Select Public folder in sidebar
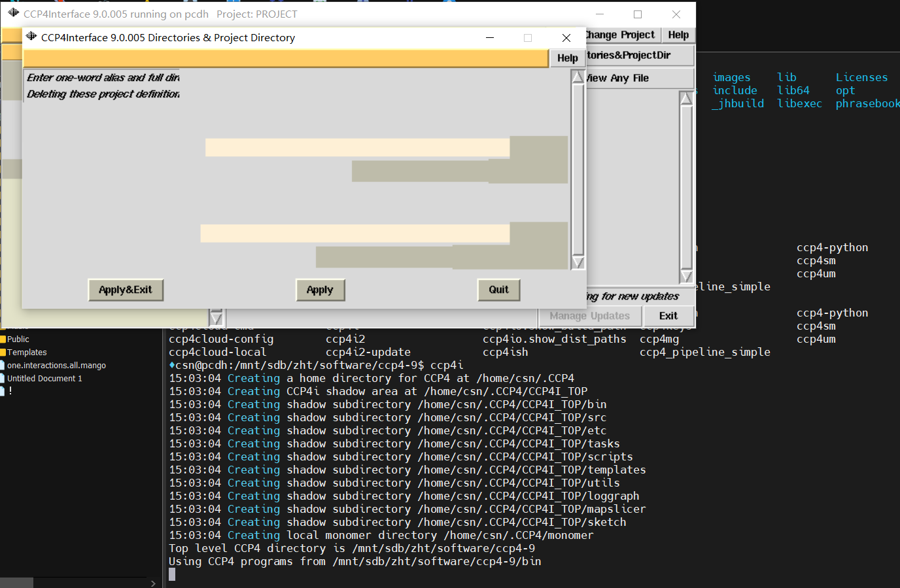Screen dimensions: 900x588 [18, 339]
